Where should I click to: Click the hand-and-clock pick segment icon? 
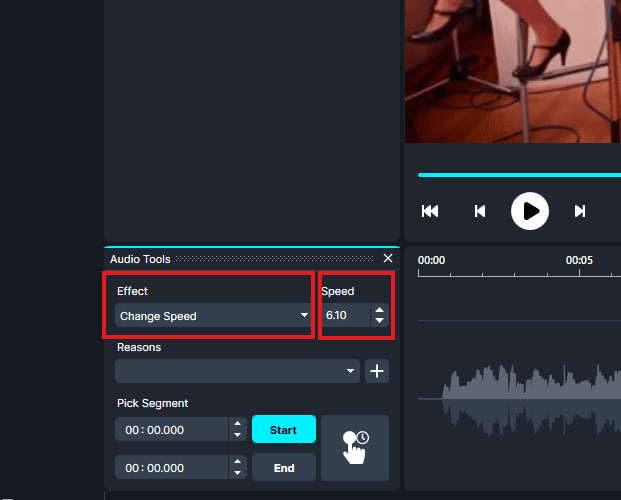(x=355, y=448)
